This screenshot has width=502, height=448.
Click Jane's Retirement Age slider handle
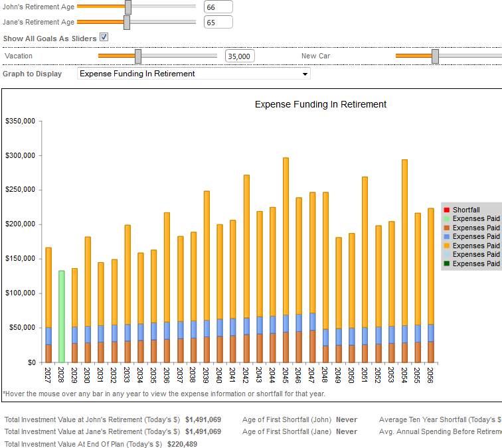coord(127,23)
